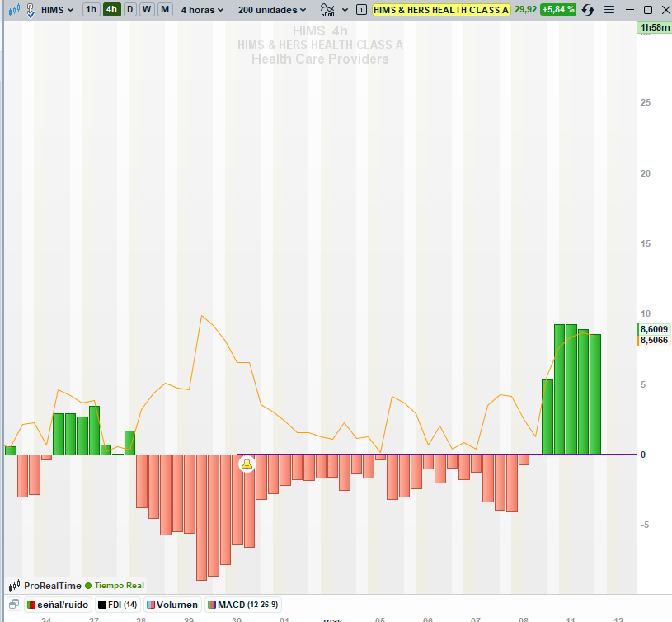The width and height of the screenshot is (672, 622).
Task: Click the MACD color swatch
Action: pyautogui.click(x=212, y=605)
